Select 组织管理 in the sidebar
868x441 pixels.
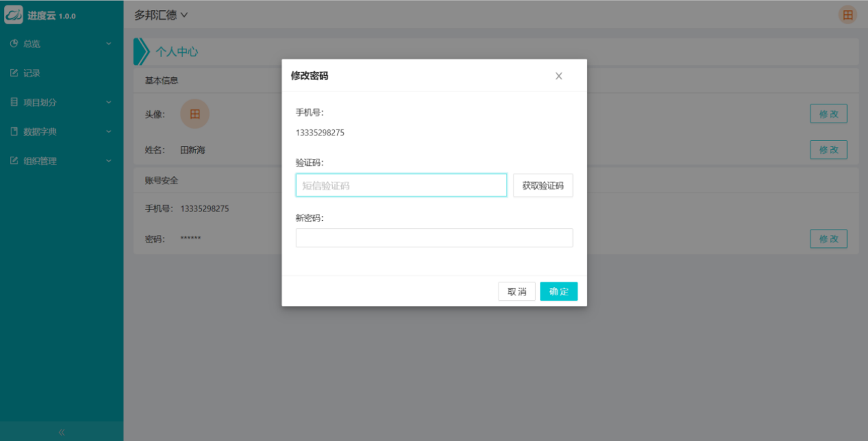pos(40,161)
